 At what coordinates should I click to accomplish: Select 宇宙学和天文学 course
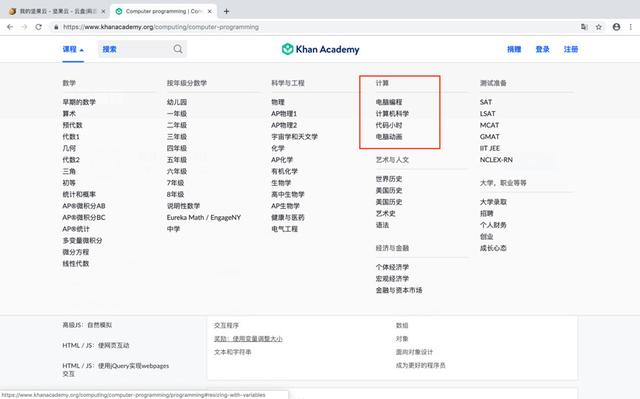[x=294, y=137]
